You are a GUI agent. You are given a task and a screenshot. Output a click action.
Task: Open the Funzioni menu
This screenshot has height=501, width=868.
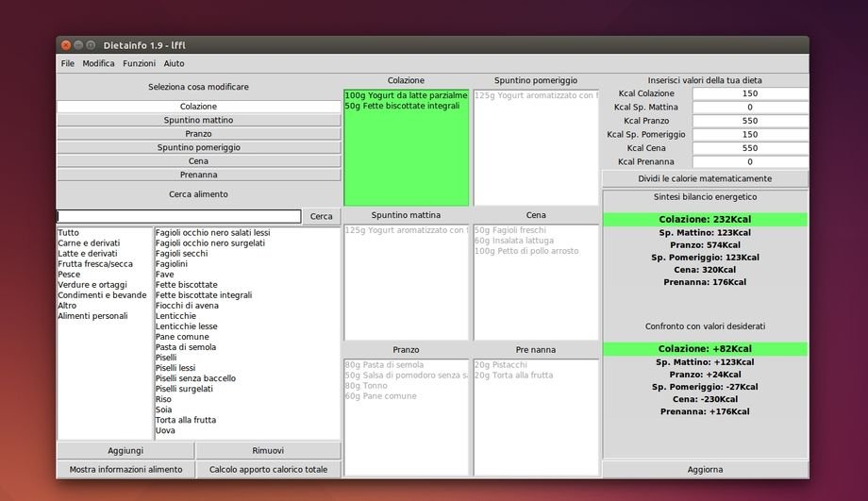(x=139, y=63)
